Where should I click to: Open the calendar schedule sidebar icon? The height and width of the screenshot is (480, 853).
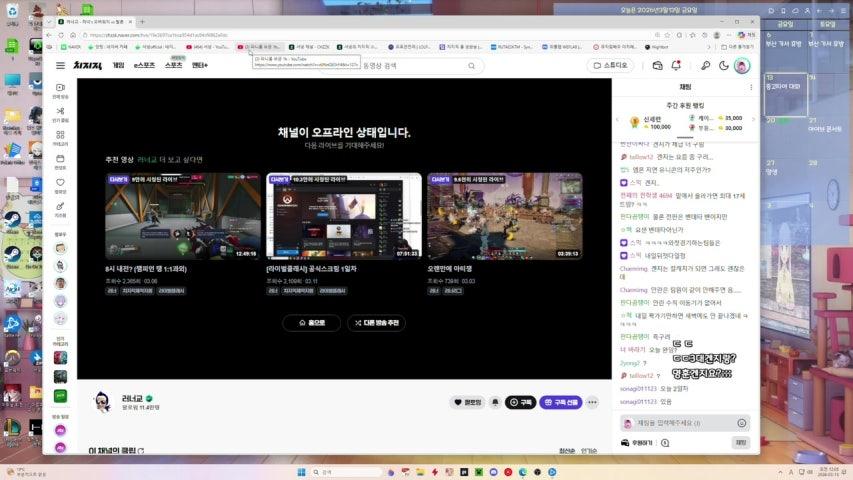pyautogui.click(x=60, y=162)
